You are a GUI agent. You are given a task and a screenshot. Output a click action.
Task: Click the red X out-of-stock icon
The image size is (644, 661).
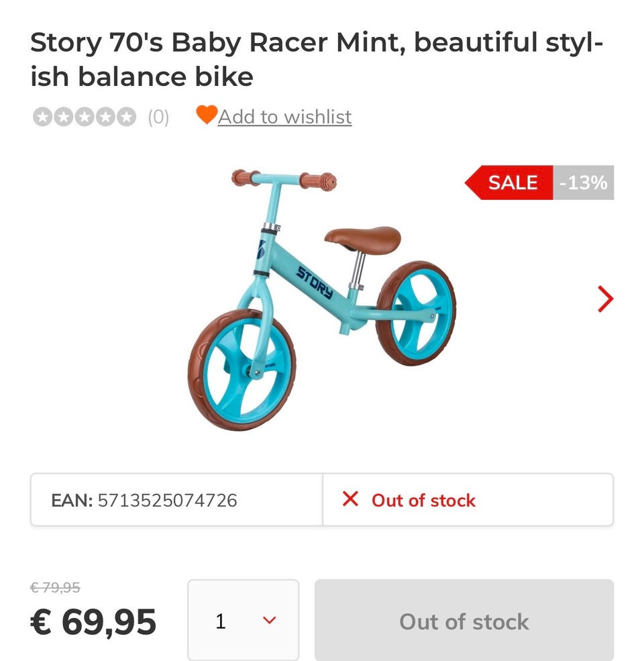(x=350, y=499)
